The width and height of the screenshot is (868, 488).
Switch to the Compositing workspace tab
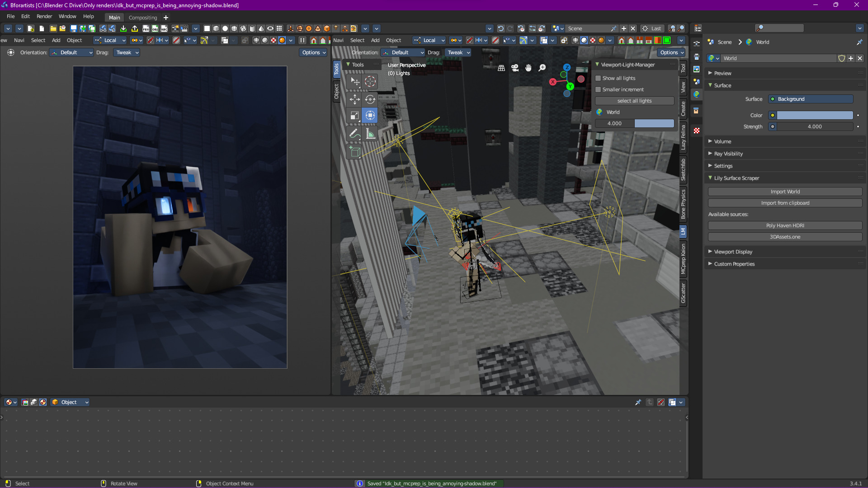point(143,18)
